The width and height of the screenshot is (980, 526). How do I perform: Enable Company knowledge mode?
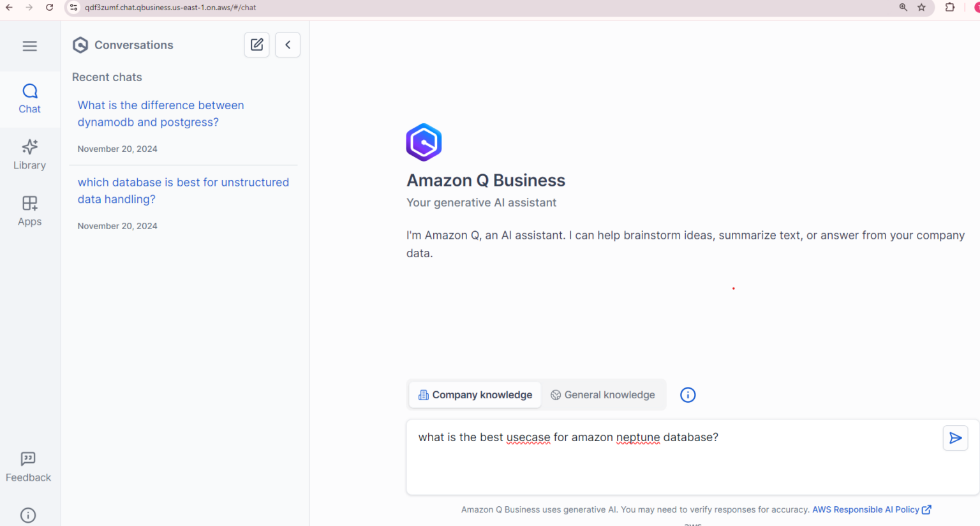click(474, 395)
